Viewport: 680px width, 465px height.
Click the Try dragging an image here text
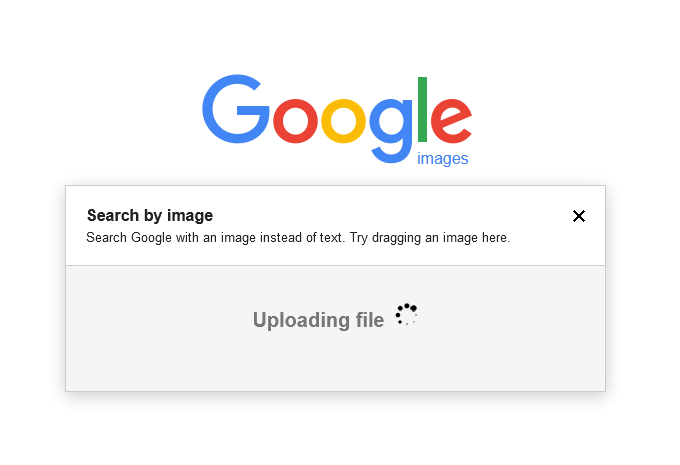pos(430,238)
